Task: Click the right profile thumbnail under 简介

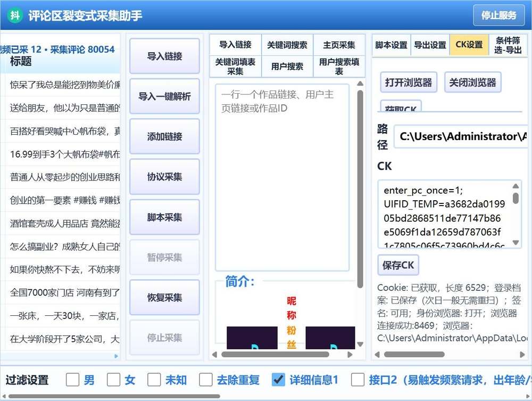Action: (x=330, y=338)
